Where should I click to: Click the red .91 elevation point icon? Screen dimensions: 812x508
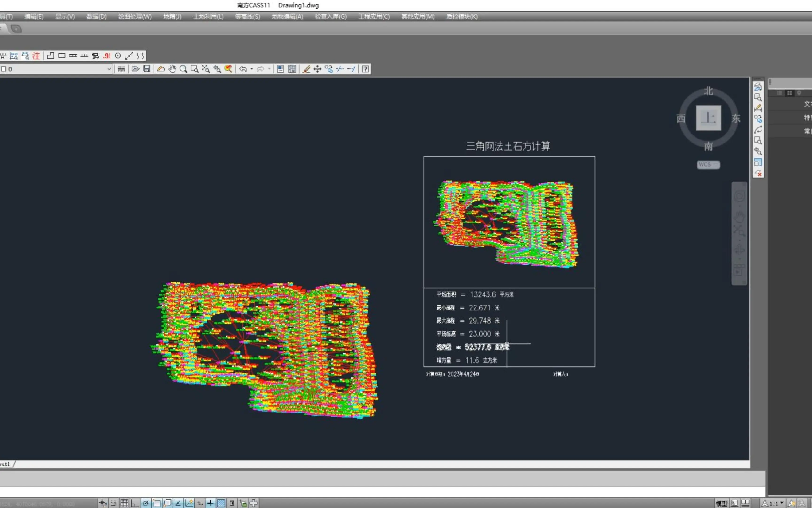click(107, 56)
